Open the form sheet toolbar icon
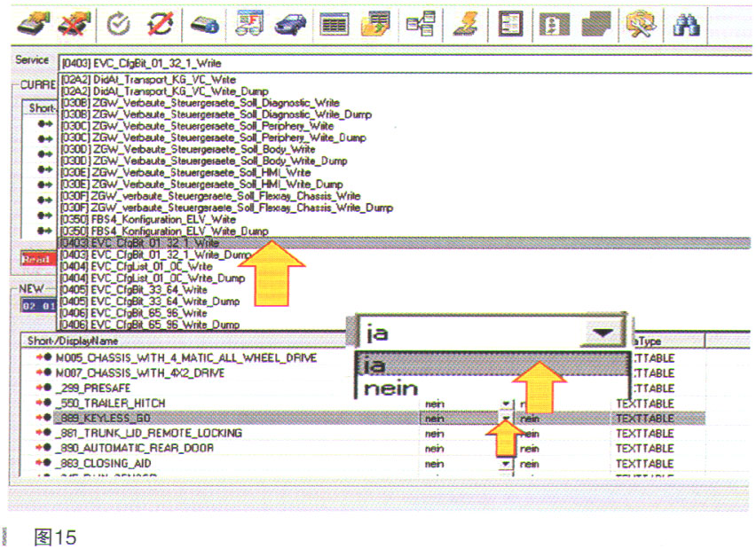756x549 pixels. tap(510, 24)
